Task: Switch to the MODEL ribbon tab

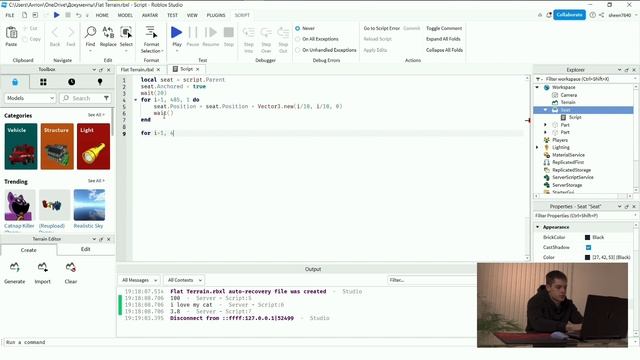Action: point(125,15)
